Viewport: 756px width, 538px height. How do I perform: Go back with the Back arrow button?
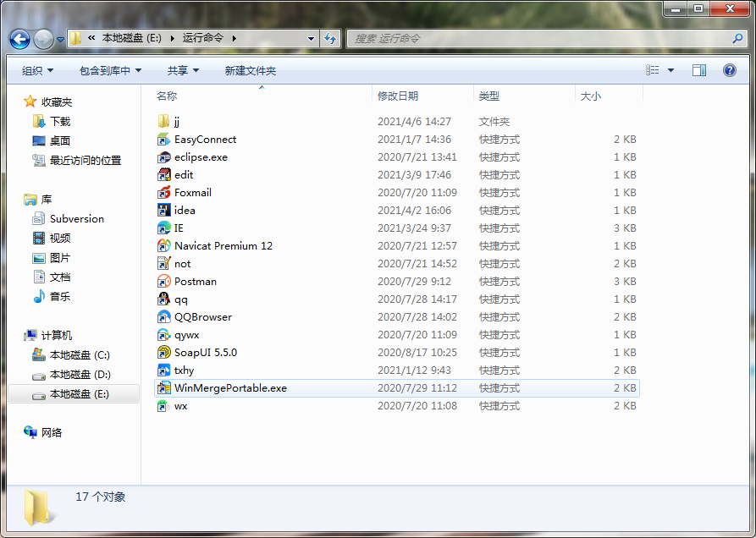(19, 39)
